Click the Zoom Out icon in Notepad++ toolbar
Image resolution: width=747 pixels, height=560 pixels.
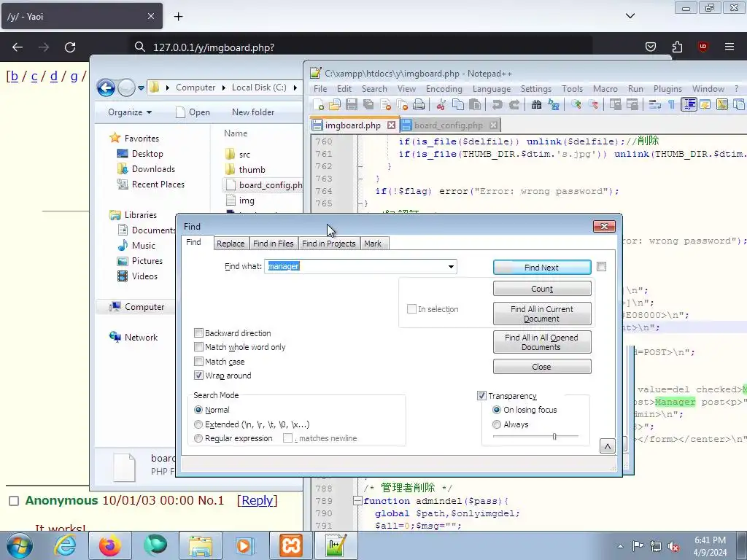tap(593, 104)
